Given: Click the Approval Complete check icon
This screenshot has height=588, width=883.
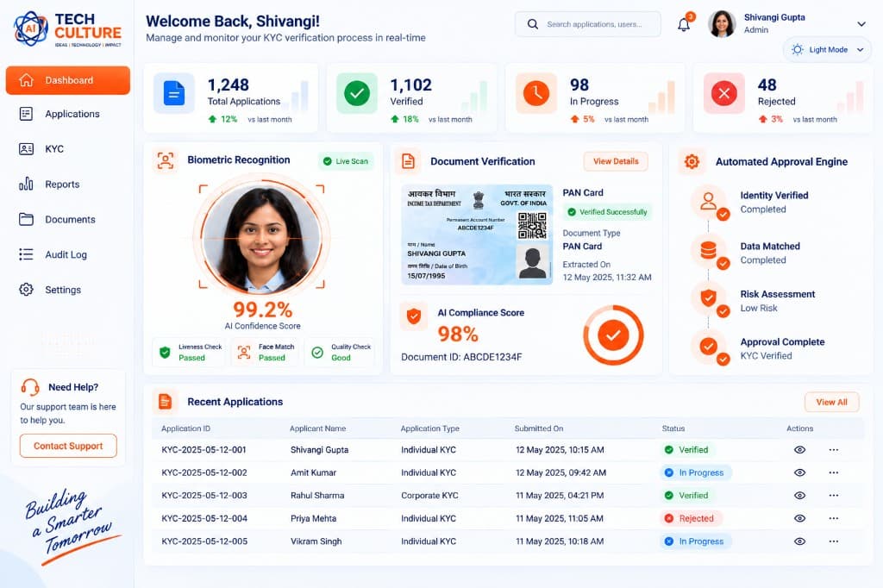Looking at the screenshot, I should pos(709,346).
